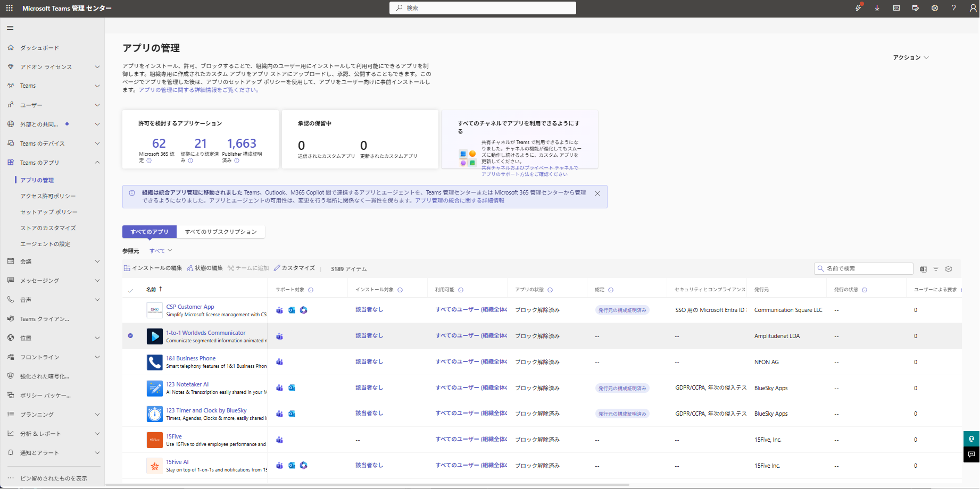This screenshot has width=980, height=489.
Task: Open the アプリの管理に関する詳細情報 link
Action: pos(199,90)
